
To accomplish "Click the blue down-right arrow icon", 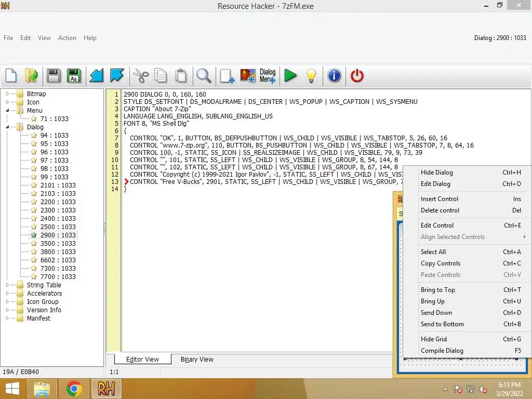I will point(117,75).
